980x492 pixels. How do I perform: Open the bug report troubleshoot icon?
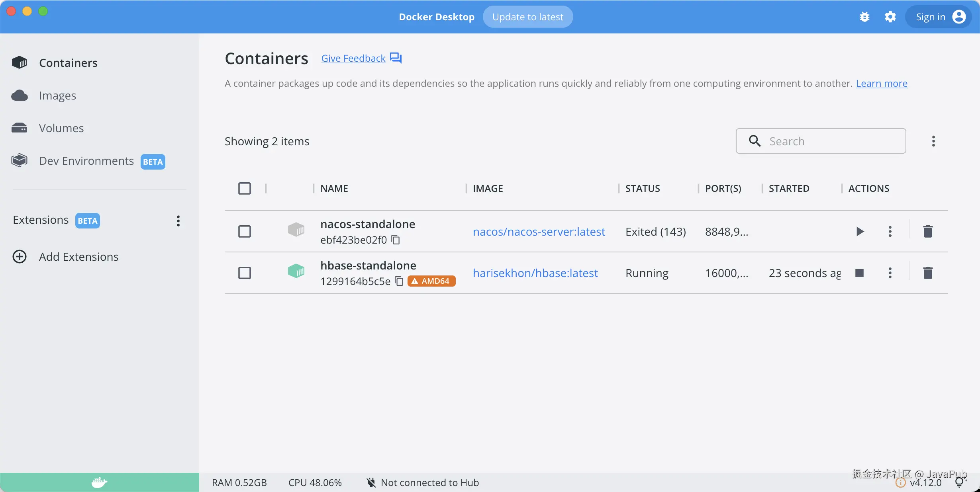864,17
